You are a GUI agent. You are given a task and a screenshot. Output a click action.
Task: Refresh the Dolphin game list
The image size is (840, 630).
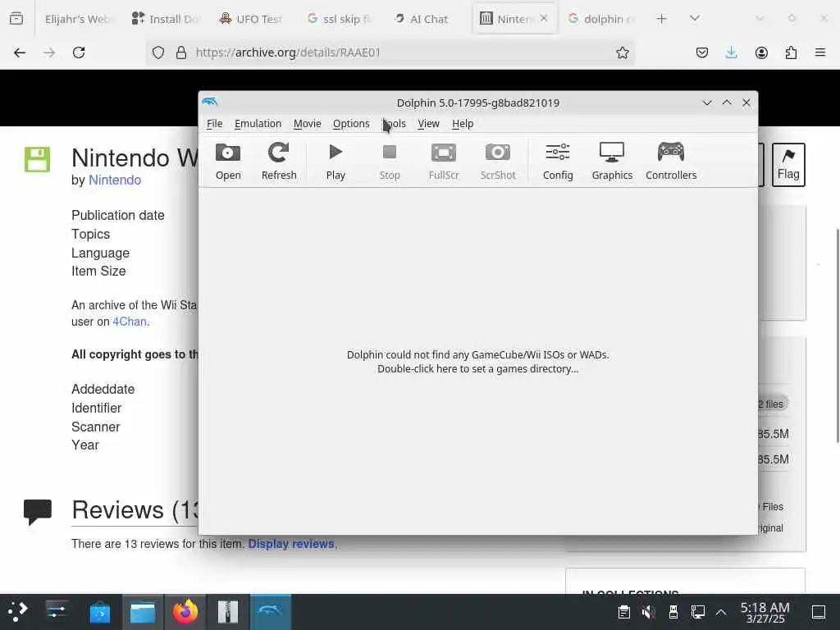click(x=279, y=162)
